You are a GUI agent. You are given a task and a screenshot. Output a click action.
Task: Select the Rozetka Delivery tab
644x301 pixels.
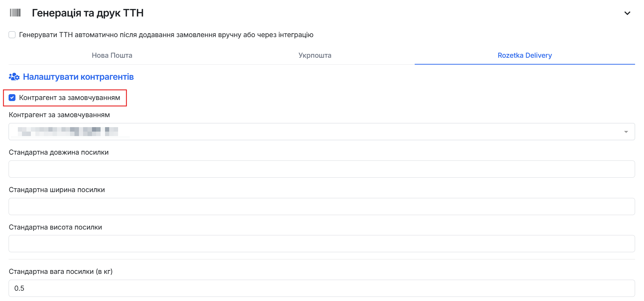[525, 55]
